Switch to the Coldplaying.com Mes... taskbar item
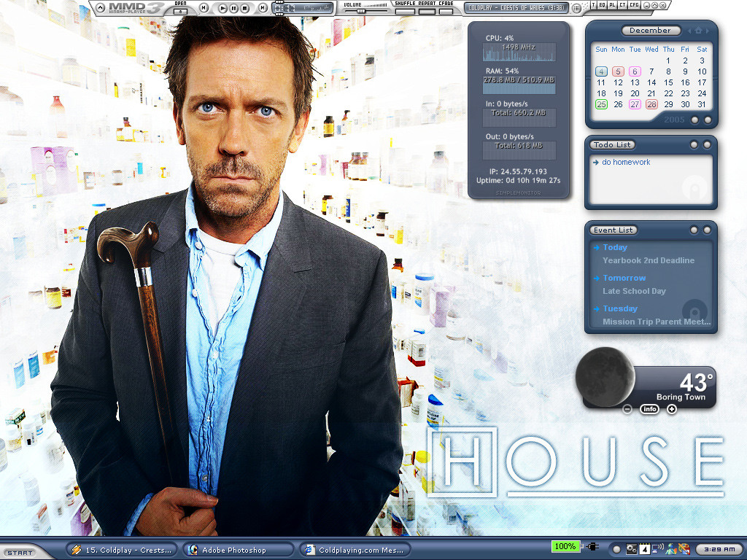Viewport: 747px width, 560px height. (355, 550)
